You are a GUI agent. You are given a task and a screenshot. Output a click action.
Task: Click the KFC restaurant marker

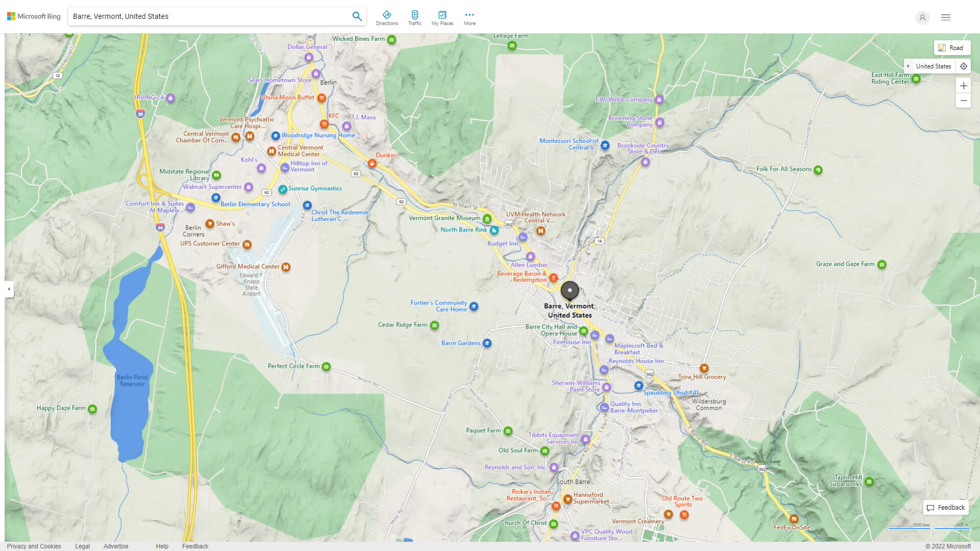[325, 124]
